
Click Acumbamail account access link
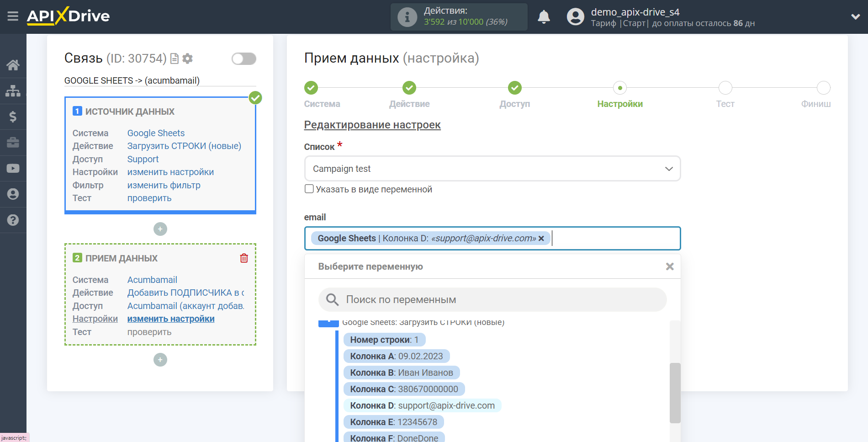coord(185,306)
